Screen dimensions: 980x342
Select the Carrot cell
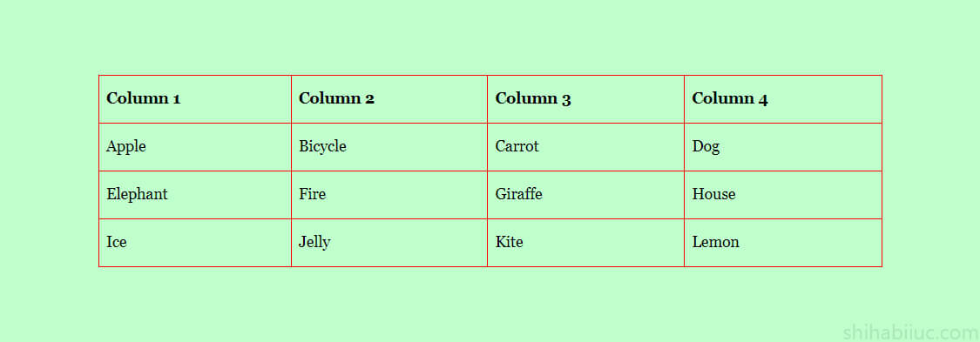585,147
